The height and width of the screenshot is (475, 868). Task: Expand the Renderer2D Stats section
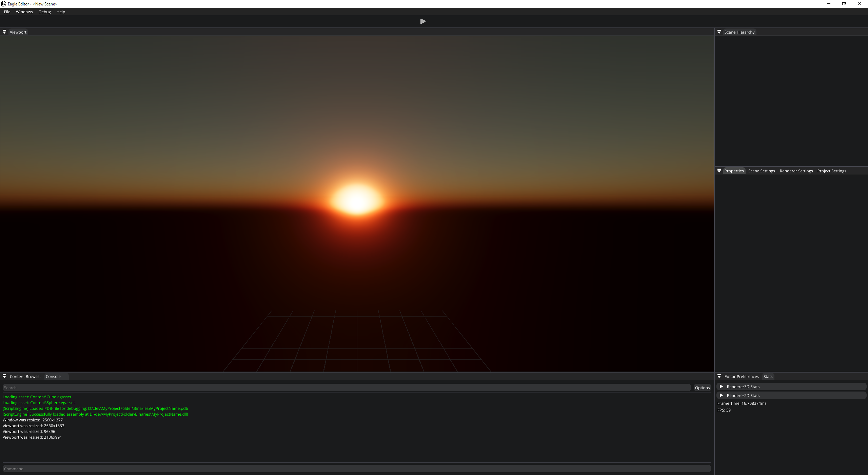791,395
